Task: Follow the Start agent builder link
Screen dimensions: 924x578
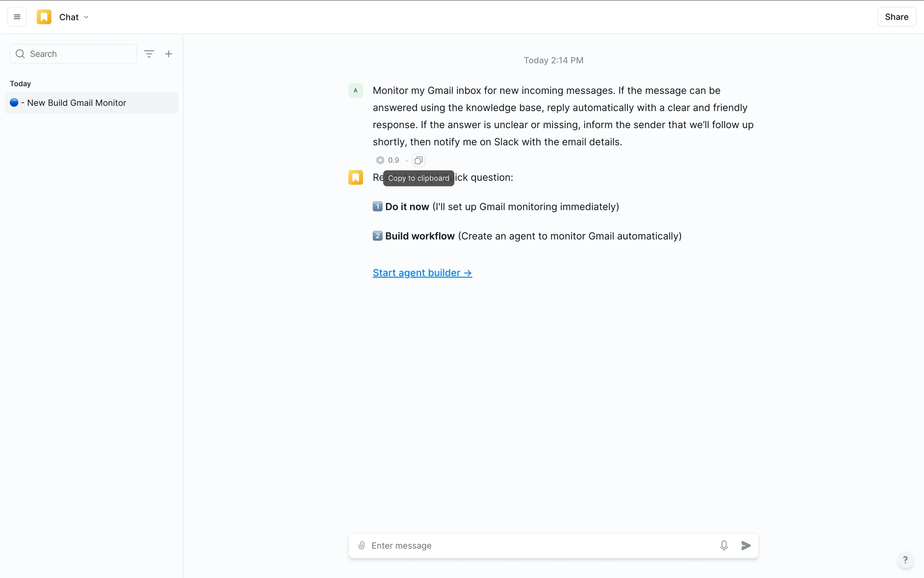Action: pyautogui.click(x=422, y=273)
